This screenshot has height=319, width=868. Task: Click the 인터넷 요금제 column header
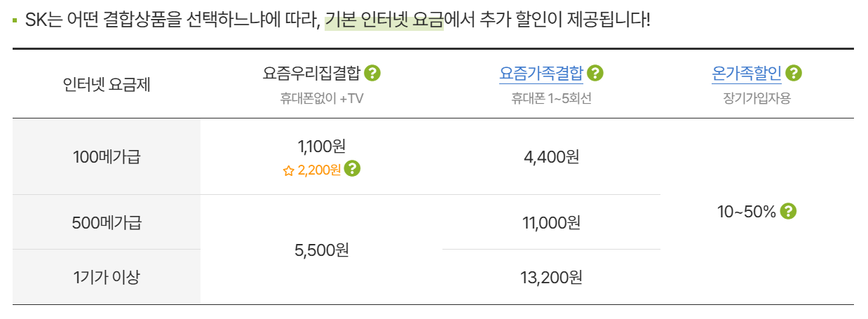(x=107, y=85)
